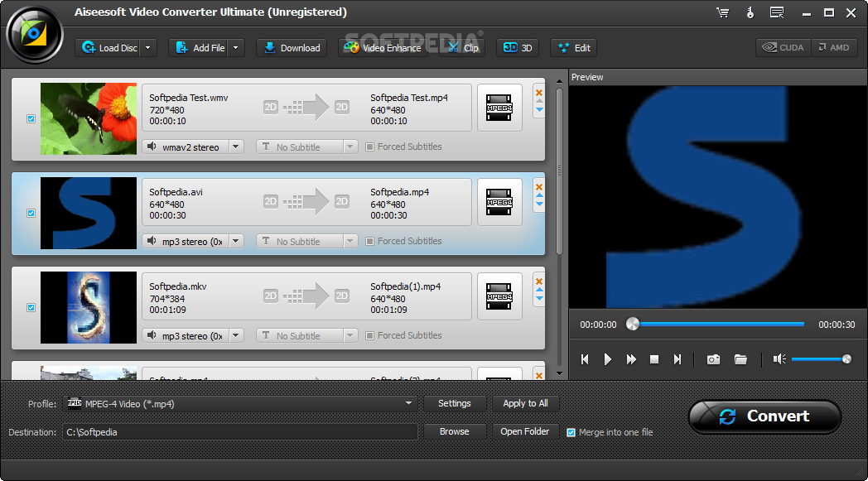Image resolution: width=868 pixels, height=481 pixels.
Task: Remove Softpedia Test.wmv with orange X
Action: (x=539, y=93)
